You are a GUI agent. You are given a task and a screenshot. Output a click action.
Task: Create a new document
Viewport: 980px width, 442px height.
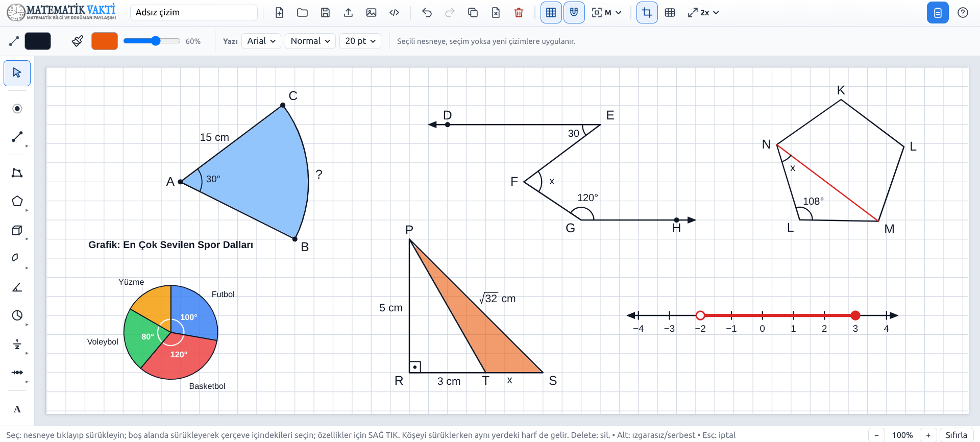click(x=279, y=13)
